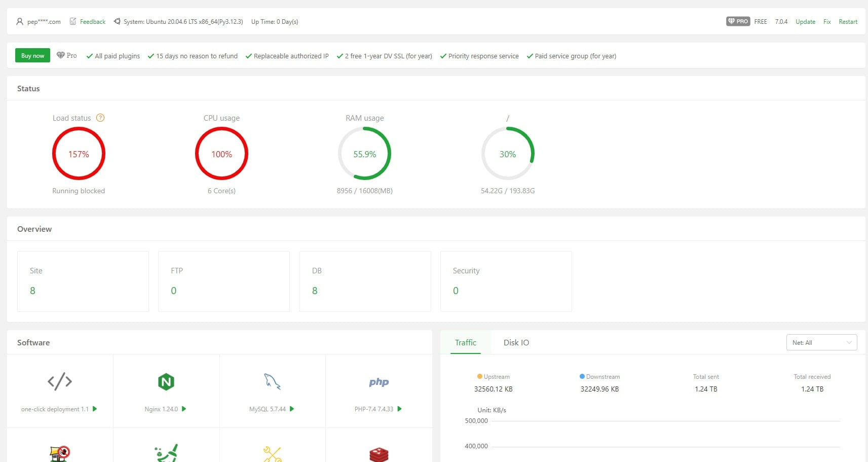This screenshot has height=462, width=868.
Task: Open the Nginx hexagon icon
Action: pyautogui.click(x=166, y=382)
